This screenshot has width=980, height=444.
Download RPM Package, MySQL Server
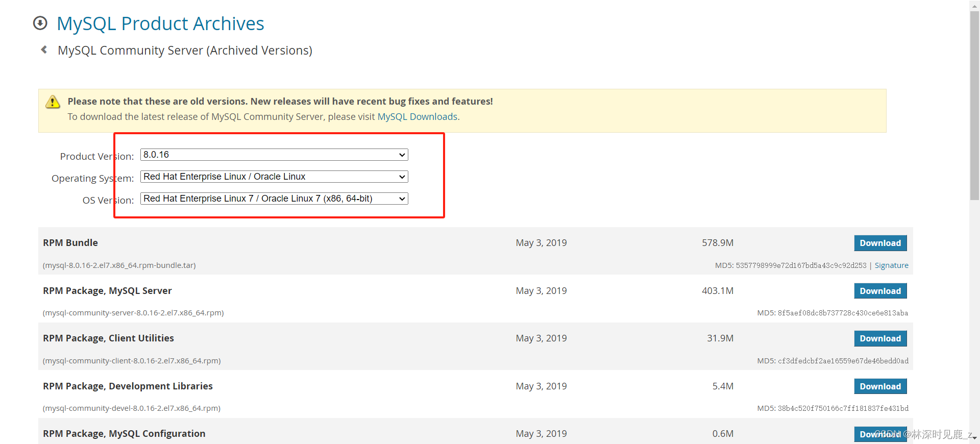tap(880, 291)
